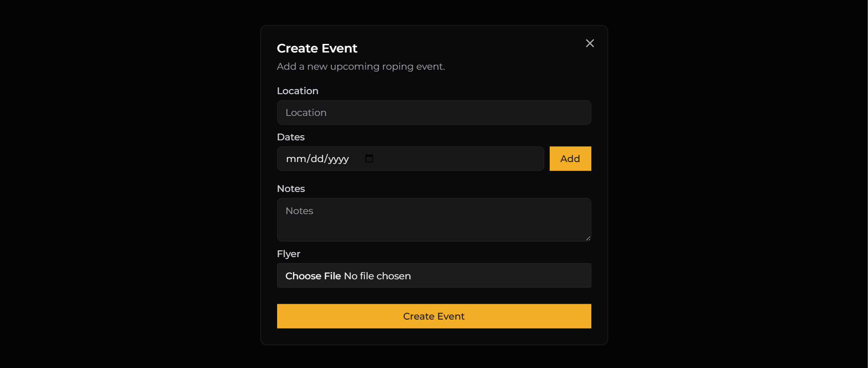Click inside the Notes text area
The height and width of the screenshot is (368, 868).
[433, 220]
